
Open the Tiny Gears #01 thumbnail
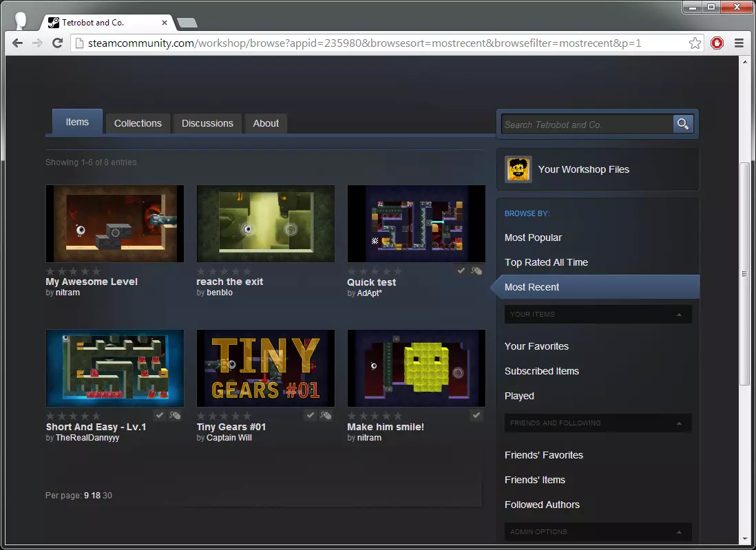[x=266, y=368]
